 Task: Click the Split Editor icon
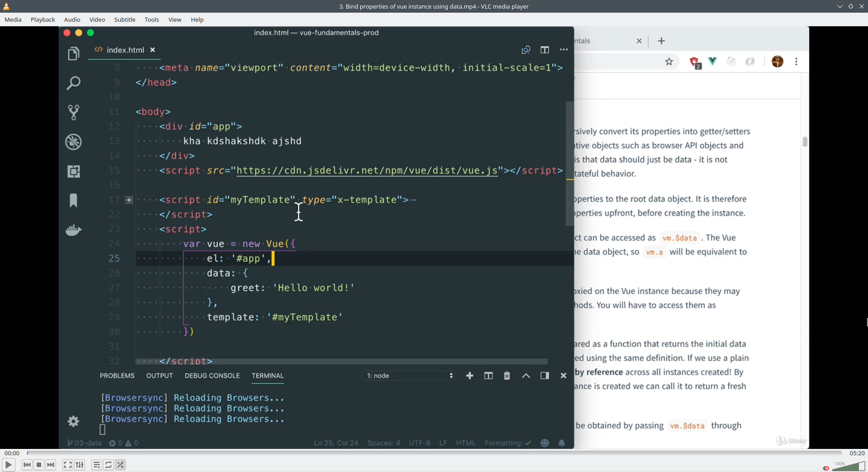click(x=545, y=50)
